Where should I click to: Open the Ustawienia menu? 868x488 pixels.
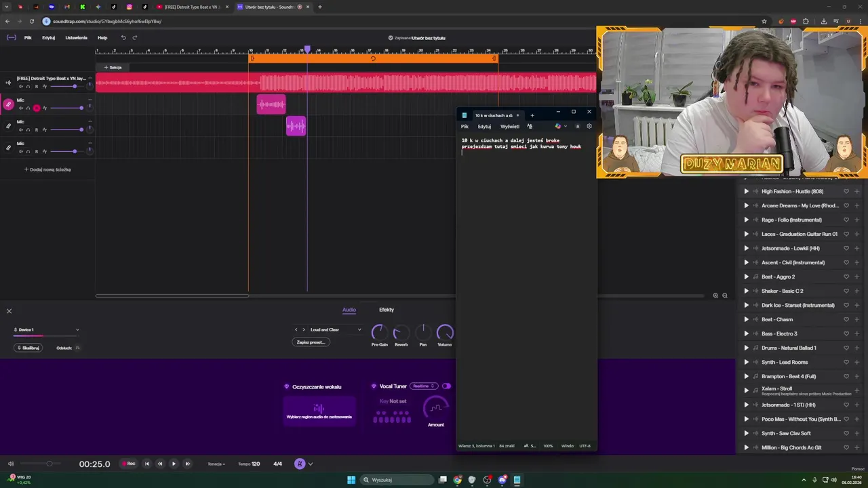[x=76, y=38]
